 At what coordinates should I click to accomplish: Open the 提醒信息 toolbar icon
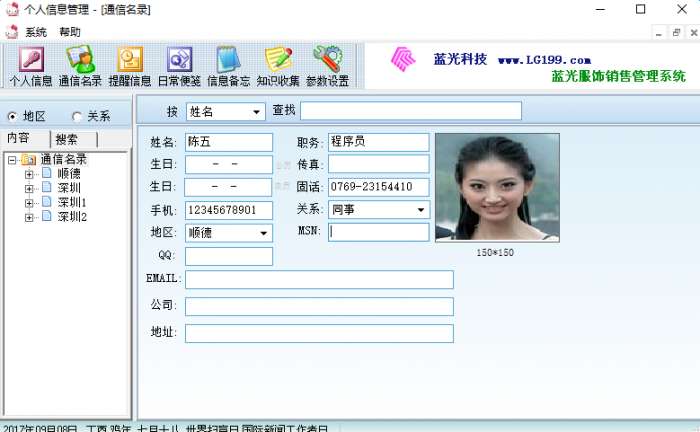click(130, 59)
